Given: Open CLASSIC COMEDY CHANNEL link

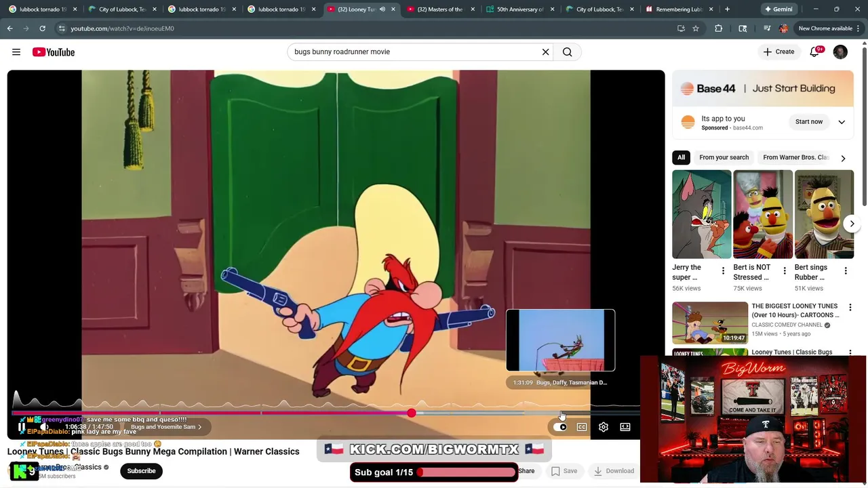Looking at the screenshot, I should click(787, 325).
